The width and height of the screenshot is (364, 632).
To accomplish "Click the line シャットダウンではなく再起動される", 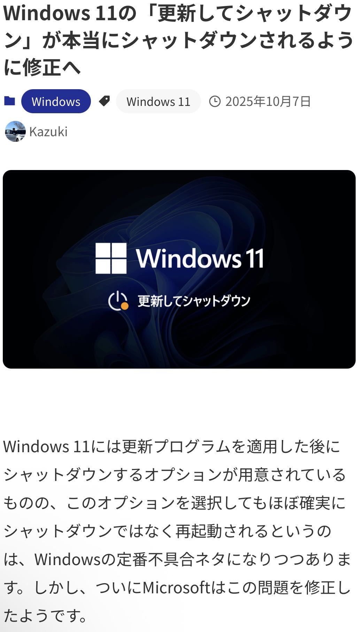I will (167, 531).
